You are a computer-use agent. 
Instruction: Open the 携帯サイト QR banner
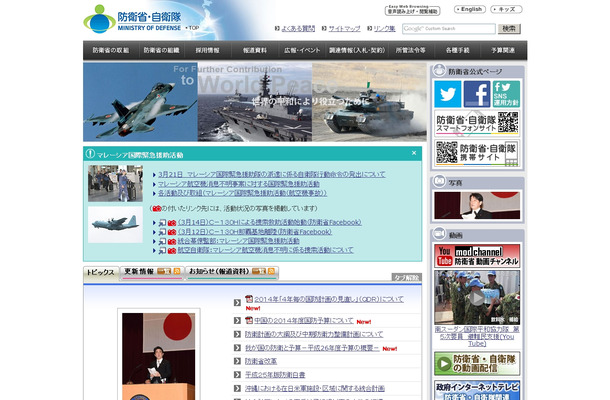click(477, 153)
